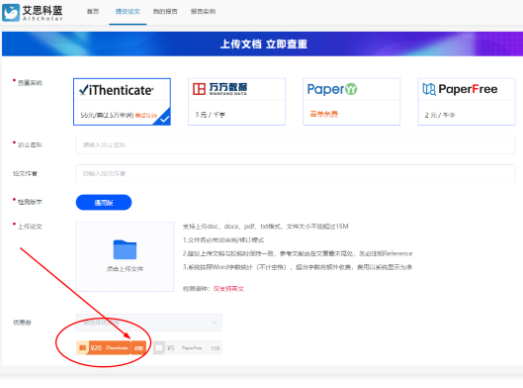
Task: Open the 报告实例 tab
Action: pos(203,11)
